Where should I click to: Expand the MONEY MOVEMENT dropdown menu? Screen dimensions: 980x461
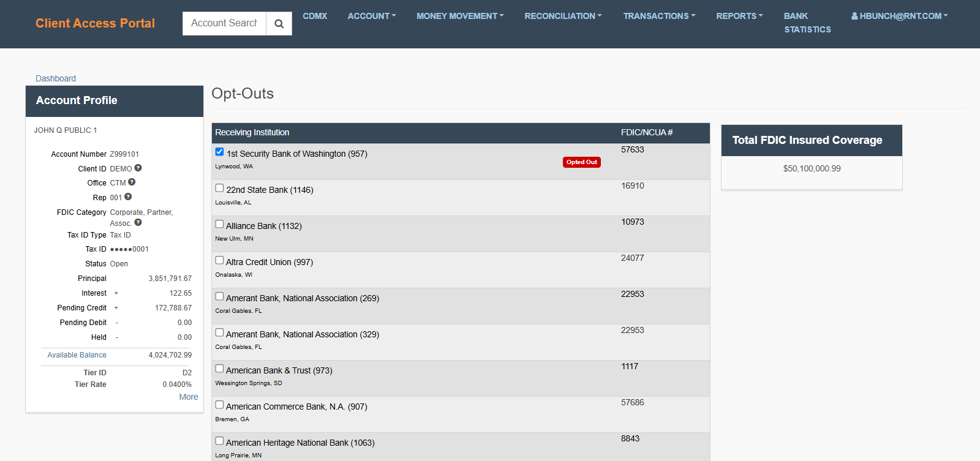click(460, 16)
